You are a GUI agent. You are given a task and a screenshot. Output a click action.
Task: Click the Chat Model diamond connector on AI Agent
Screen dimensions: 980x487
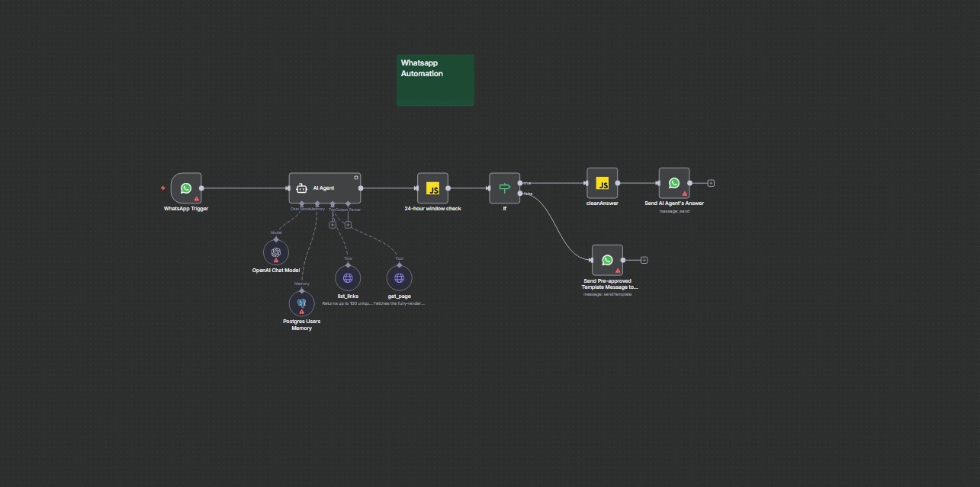point(301,203)
